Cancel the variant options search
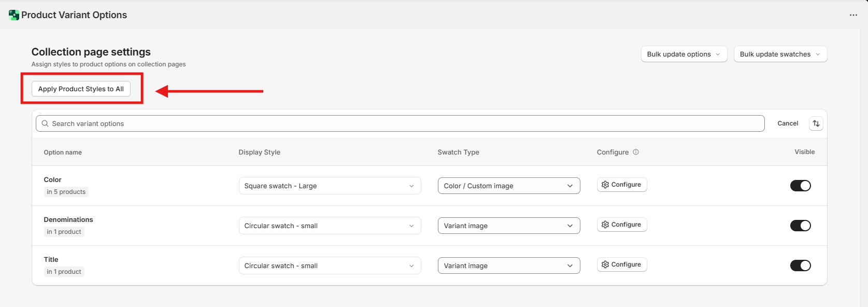 pos(787,123)
